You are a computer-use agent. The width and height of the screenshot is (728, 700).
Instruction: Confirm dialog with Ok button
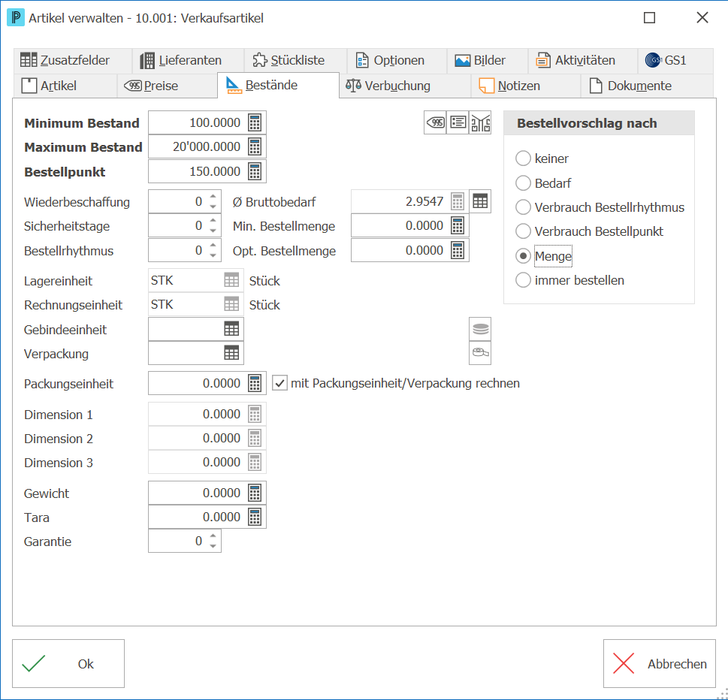point(68,663)
